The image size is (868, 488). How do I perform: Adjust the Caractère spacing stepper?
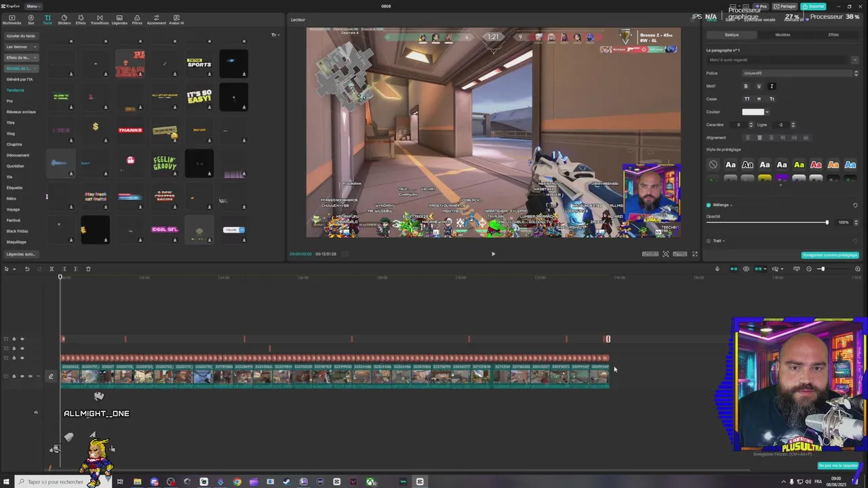tap(751, 125)
